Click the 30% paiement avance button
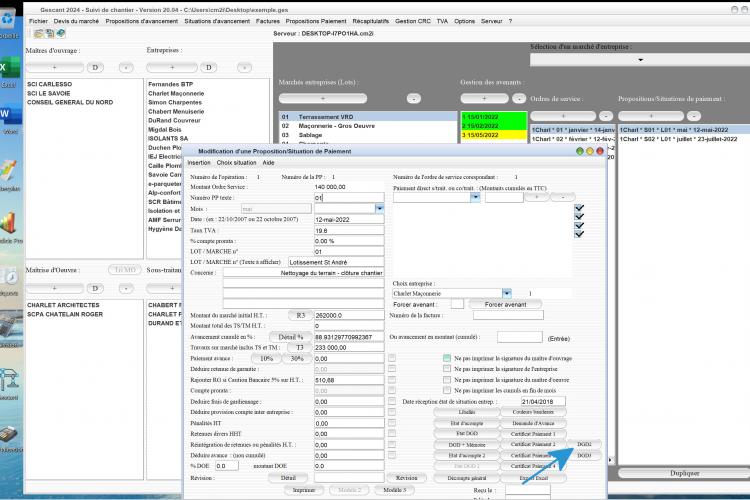This screenshot has height=500, width=750. click(297, 358)
